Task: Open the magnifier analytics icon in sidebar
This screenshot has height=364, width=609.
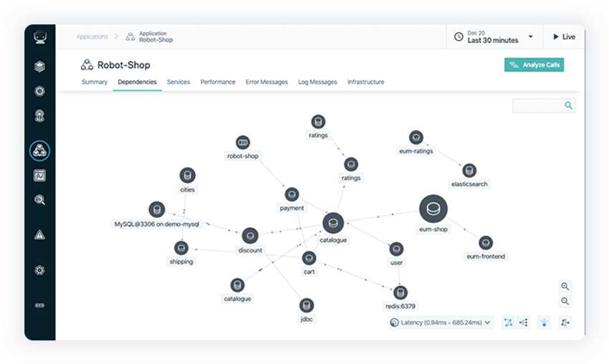Action: [x=40, y=200]
